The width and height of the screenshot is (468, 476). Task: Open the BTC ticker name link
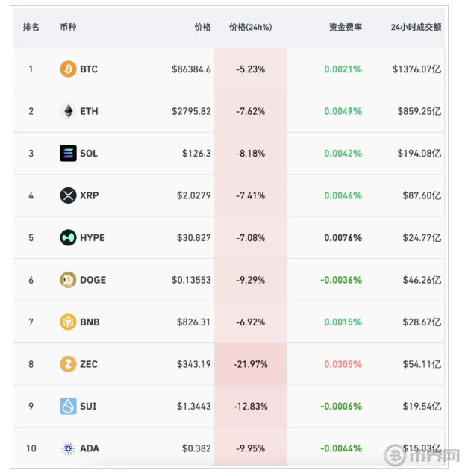(89, 69)
